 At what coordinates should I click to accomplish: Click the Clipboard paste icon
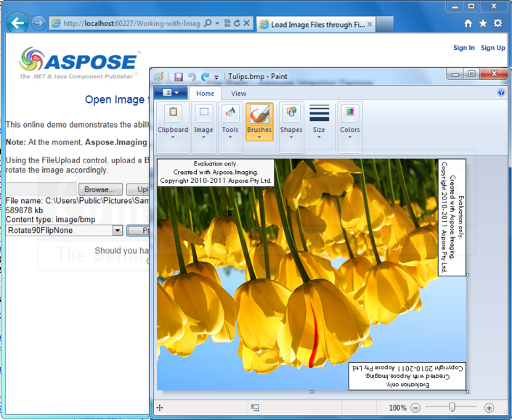173,113
